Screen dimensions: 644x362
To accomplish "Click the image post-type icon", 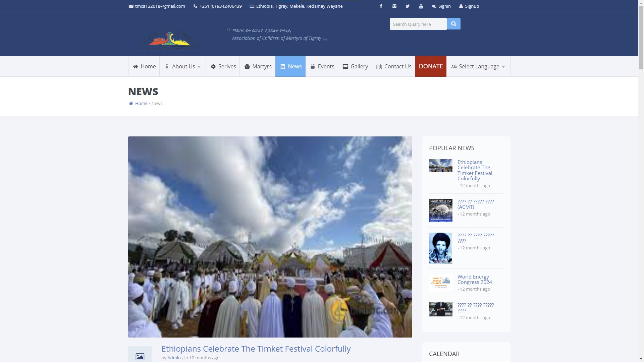I will [x=140, y=356].
